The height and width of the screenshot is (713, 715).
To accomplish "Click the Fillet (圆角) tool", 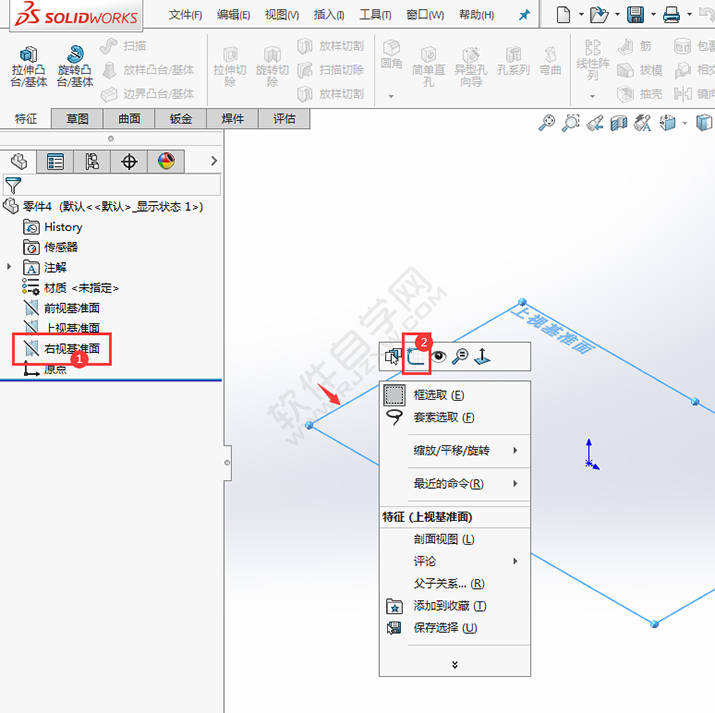I will (391, 55).
